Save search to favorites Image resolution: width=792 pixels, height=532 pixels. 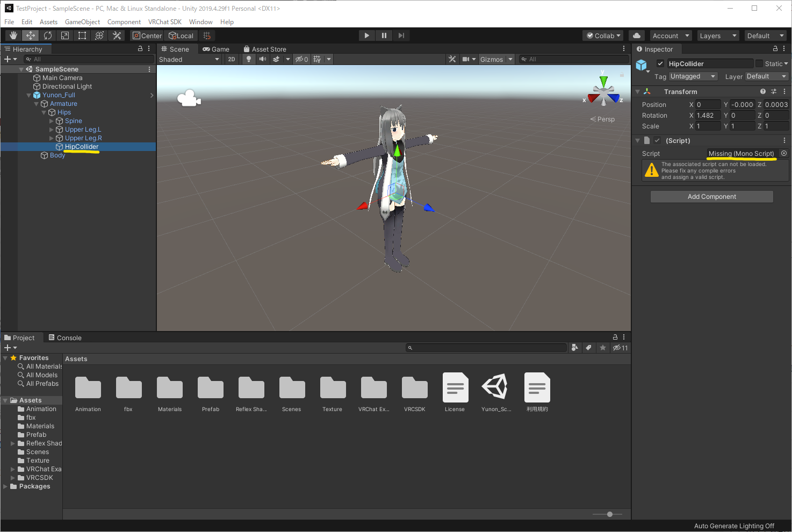click(x=603, y=348)
